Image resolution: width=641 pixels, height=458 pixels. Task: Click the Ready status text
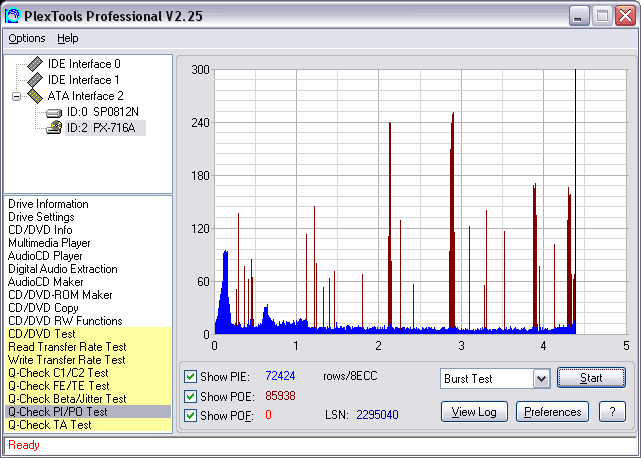point(24,445)
